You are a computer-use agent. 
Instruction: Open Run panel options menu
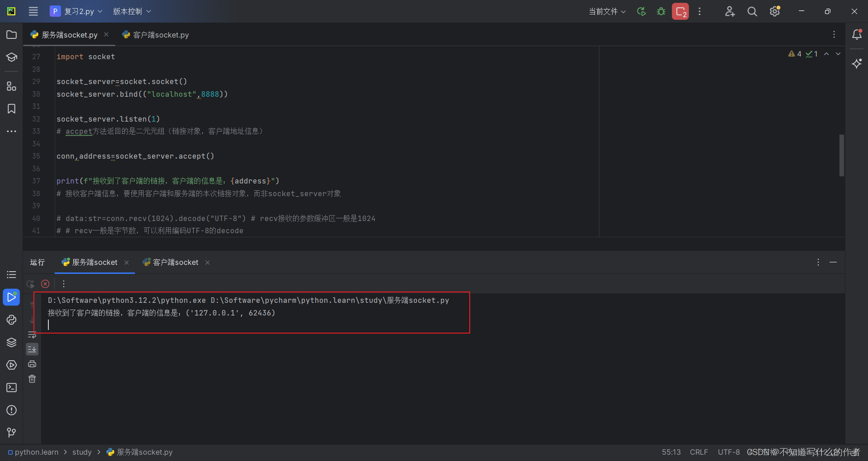click(818, 262)
